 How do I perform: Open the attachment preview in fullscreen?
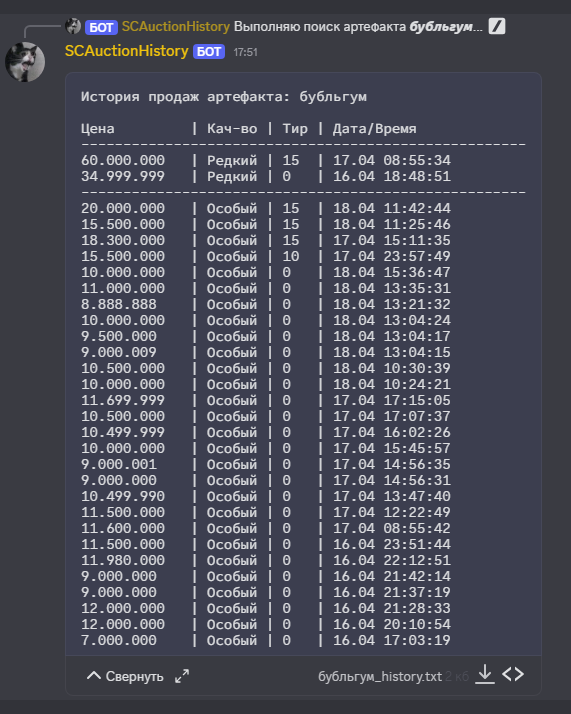click(182, 676)
